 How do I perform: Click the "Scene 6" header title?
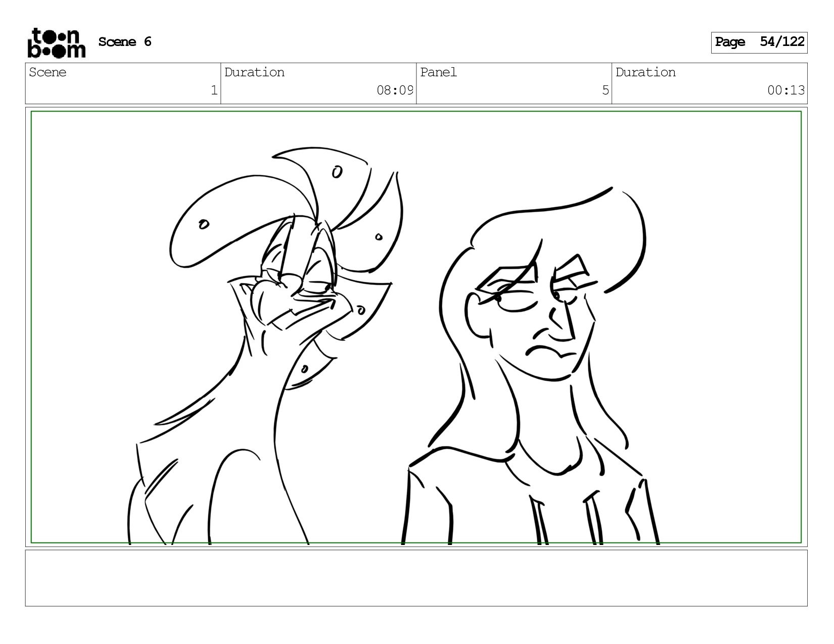pos(125,42)
